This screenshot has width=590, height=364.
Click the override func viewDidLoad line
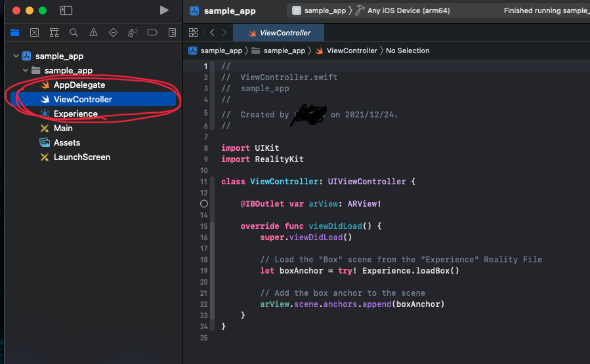311,226
